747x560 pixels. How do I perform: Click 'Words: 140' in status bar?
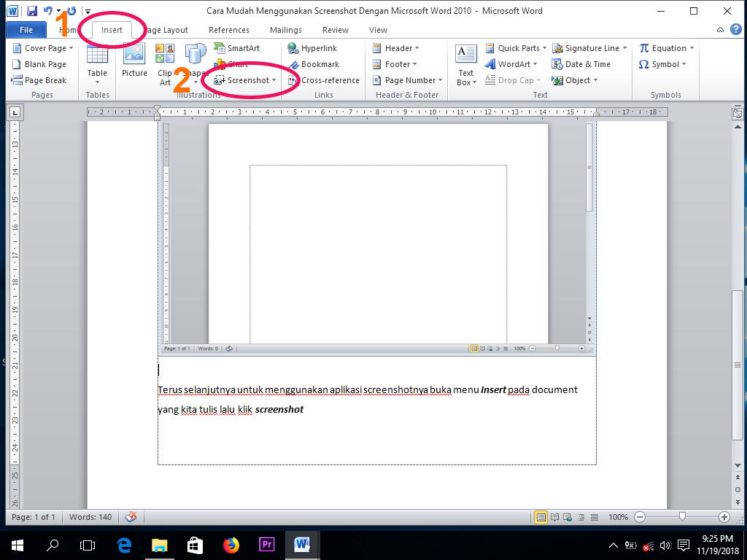click(x=90, y=517)
